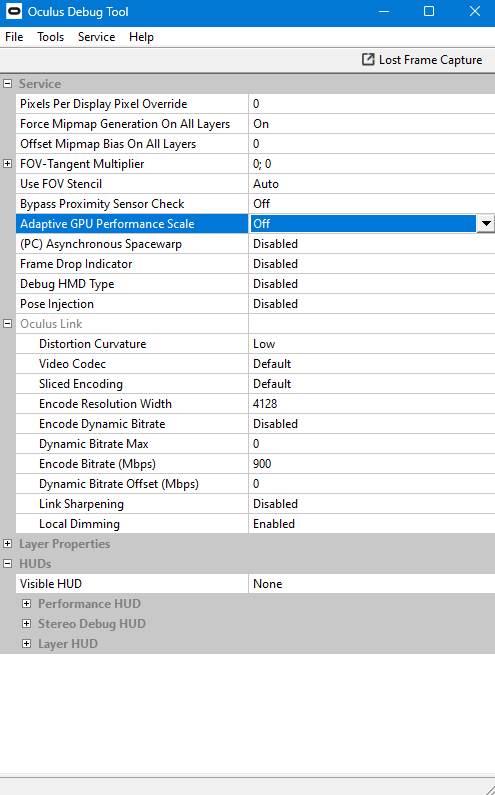Collapse the Service section
Screen dimensions: 495x795
click(8, 84)
